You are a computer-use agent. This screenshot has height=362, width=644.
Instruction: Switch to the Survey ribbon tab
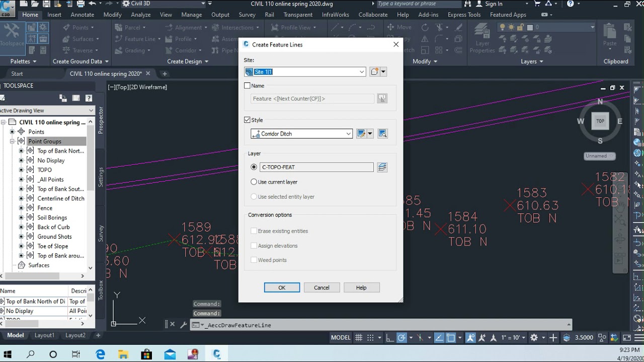click(247, 15)
